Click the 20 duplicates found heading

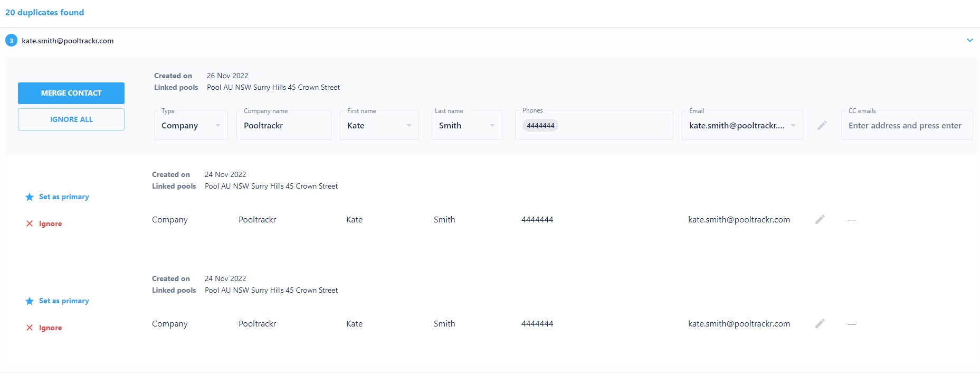45,12
